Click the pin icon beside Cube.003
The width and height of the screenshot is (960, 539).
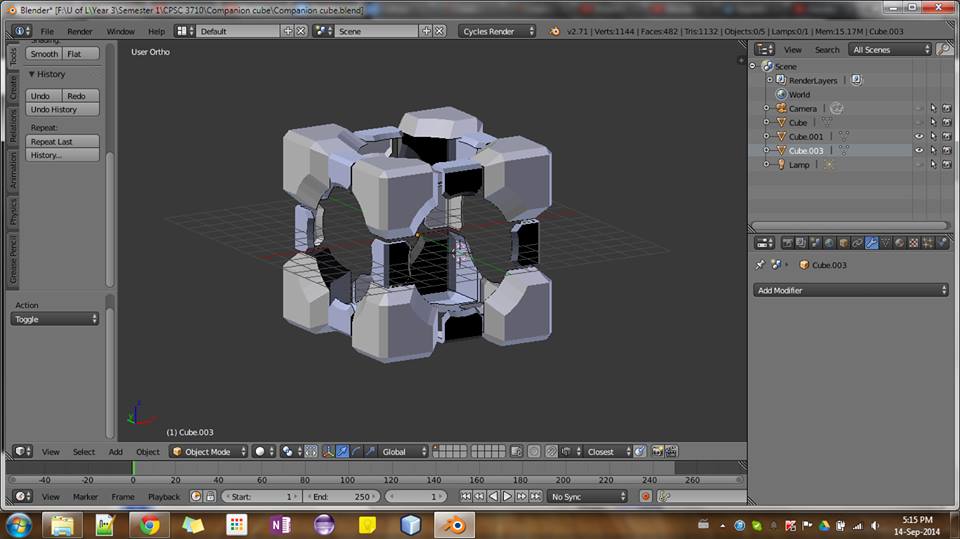coord(760,265)
